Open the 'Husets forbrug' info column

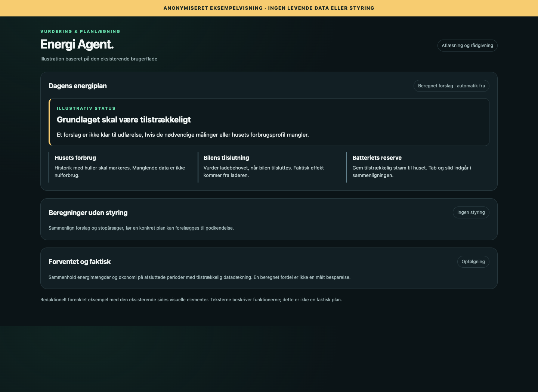[x=120, y=167]
